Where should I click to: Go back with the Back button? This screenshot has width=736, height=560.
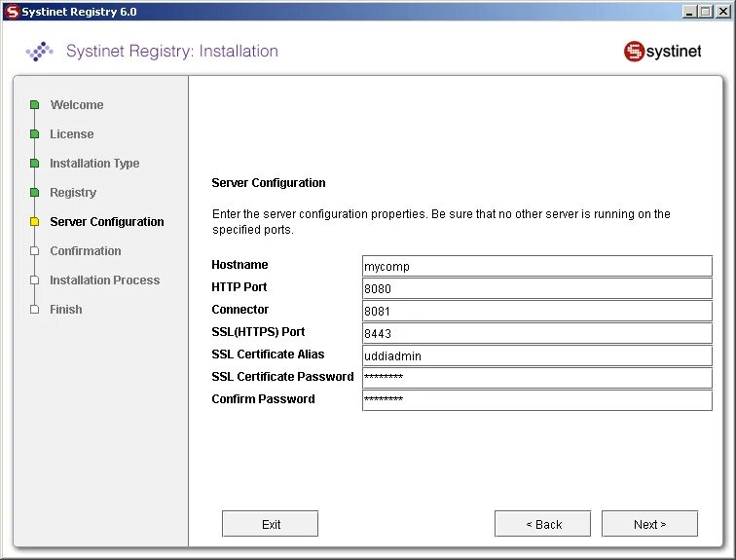(x=542, y=524)
